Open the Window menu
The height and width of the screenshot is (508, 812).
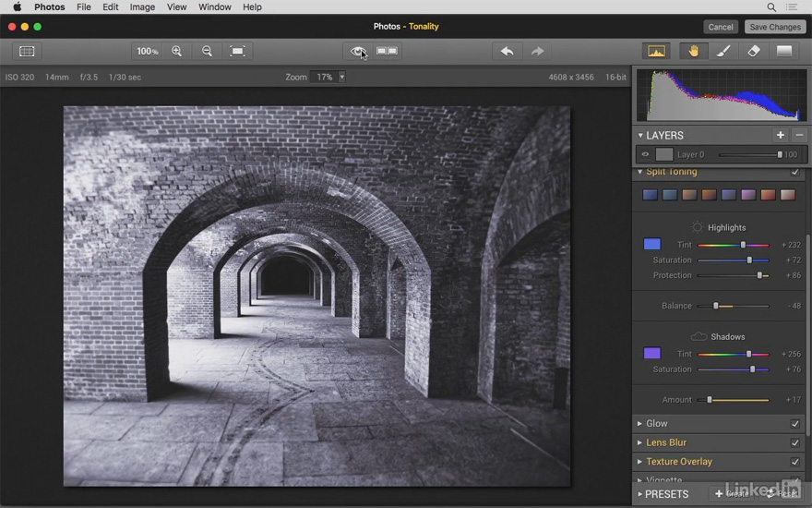pos(215,6)
